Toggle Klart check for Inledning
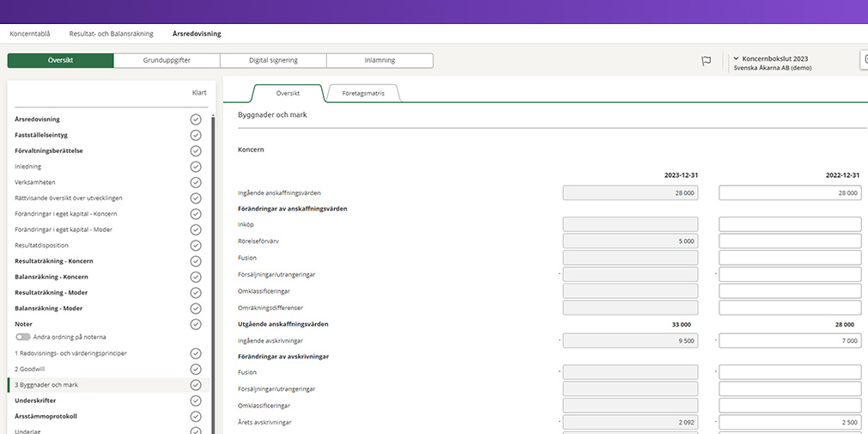Image resolution: width=868 pixels, height=434 pixels. [x=196, y=167]
